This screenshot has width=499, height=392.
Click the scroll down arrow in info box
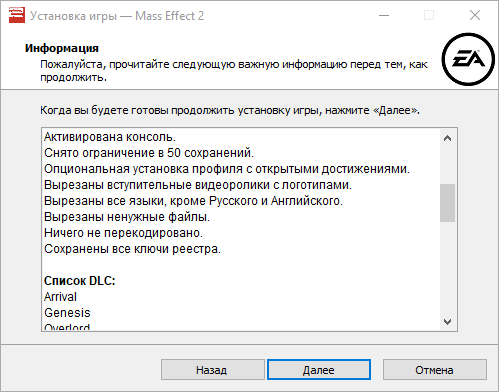tap(447, 321)
